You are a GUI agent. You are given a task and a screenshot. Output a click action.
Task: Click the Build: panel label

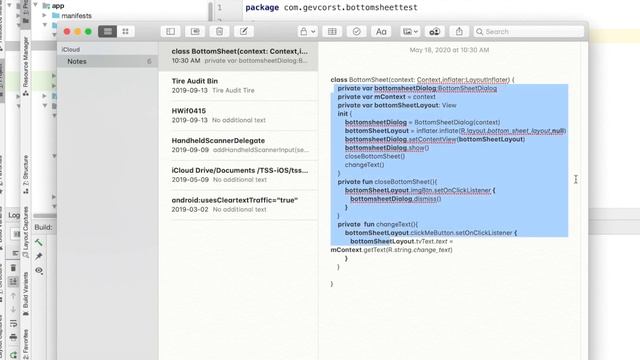point(43,227)
